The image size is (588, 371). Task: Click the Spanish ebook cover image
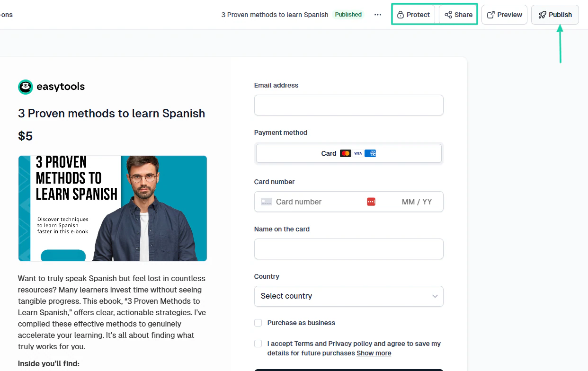click(113, 208)
